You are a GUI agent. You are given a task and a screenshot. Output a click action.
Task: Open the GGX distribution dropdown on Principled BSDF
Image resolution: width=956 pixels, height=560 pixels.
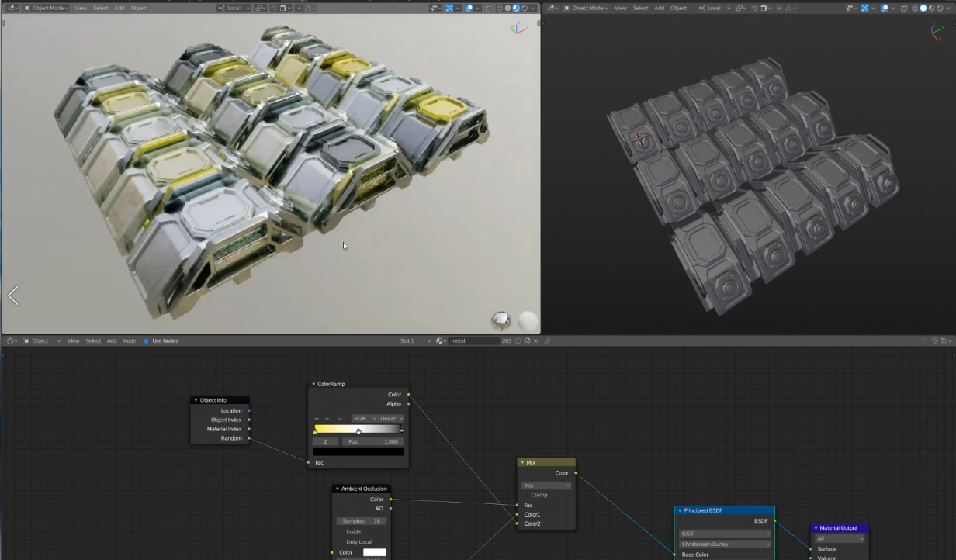[x=725, y=533]
